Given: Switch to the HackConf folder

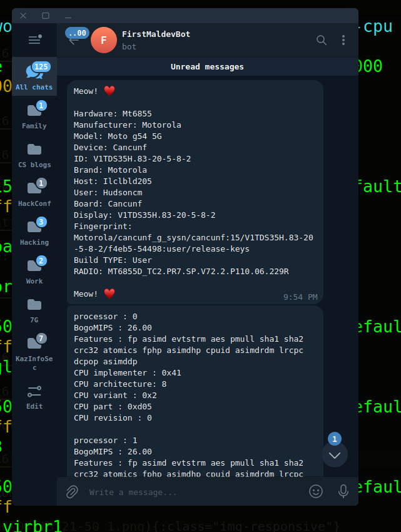Looking at the screenshot, I should click(34, 193).
